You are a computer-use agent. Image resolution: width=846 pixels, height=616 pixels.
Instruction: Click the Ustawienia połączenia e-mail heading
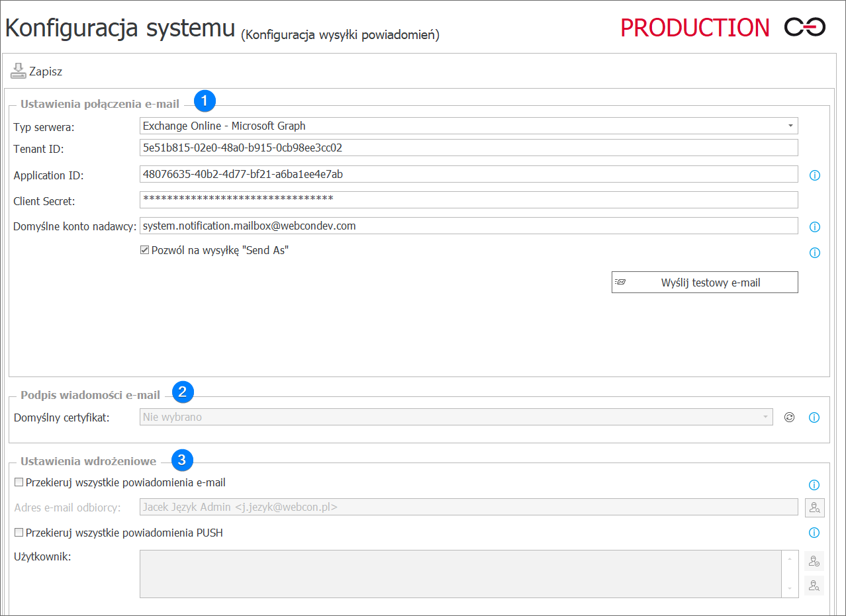coord(100,103)
